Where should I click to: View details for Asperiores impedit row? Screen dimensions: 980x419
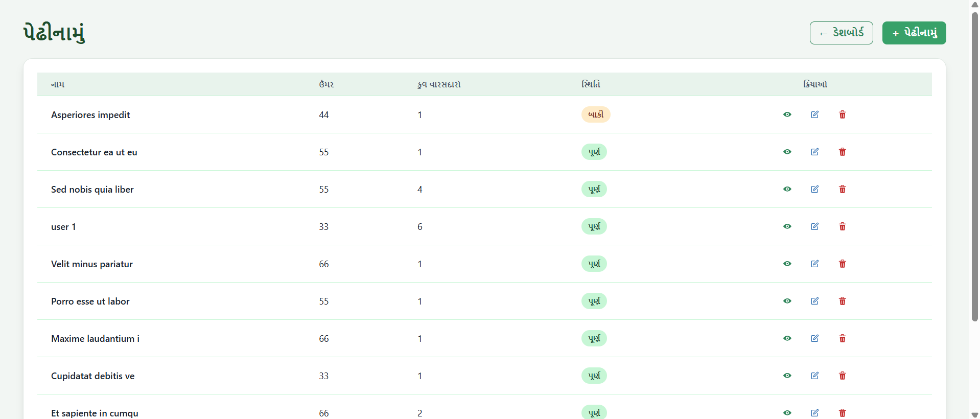click(x=787, y=114)
